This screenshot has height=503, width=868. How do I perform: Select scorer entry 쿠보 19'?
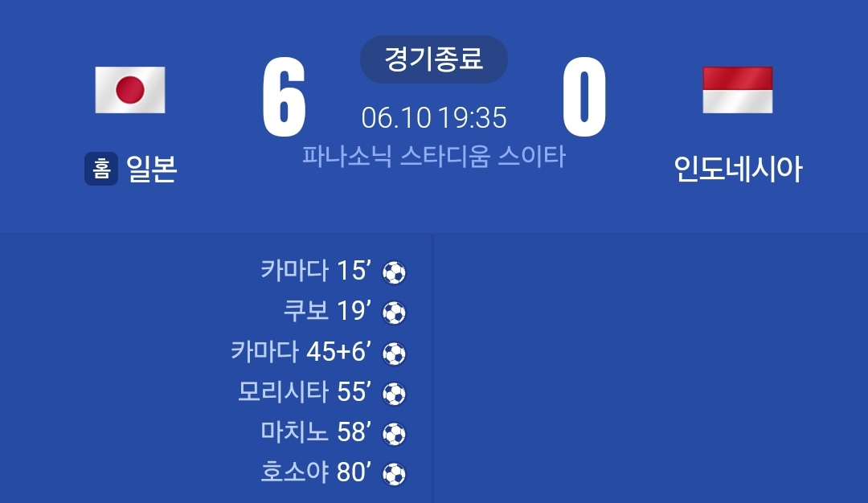(x=327, y=311)
